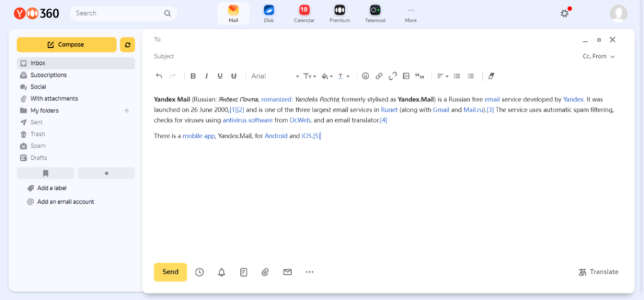Toggle underline formatting
The height and width of the screenshot is (300, 644).
(220, 76)
